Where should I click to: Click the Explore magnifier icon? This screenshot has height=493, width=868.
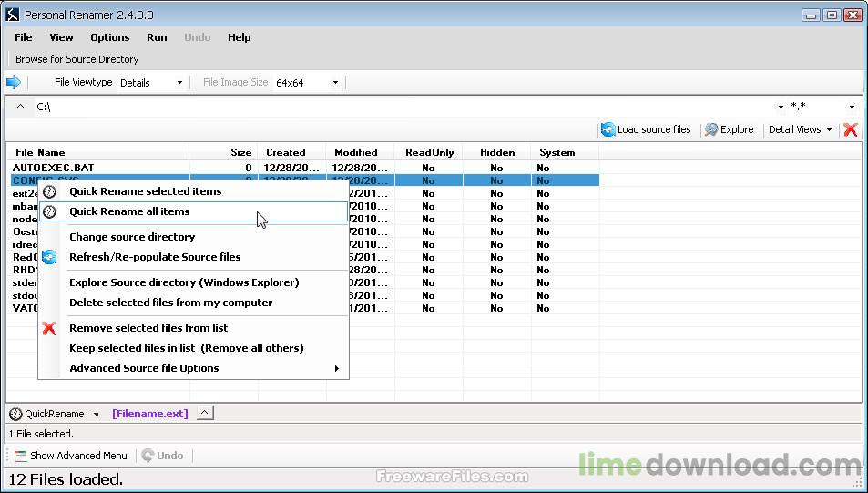click(711, 129)
